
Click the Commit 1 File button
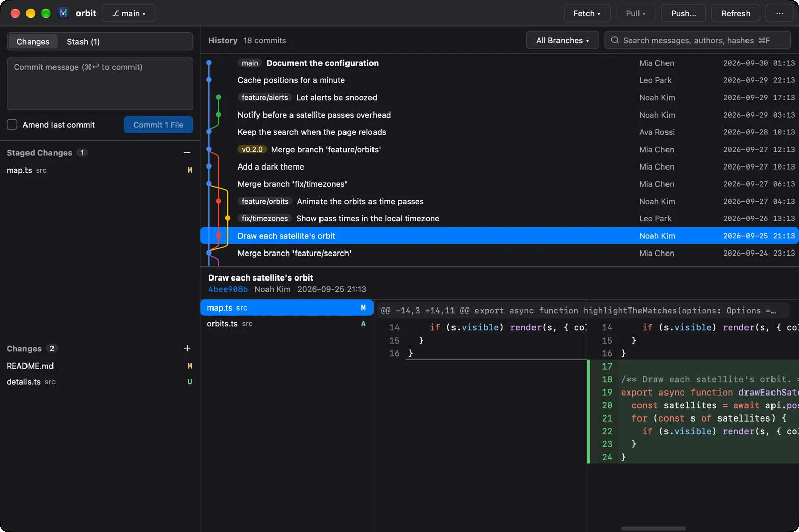(158, 125)
